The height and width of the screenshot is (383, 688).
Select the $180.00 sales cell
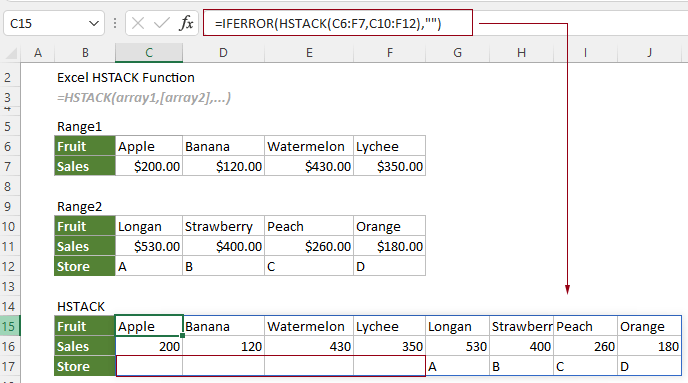tap(390, 246)
